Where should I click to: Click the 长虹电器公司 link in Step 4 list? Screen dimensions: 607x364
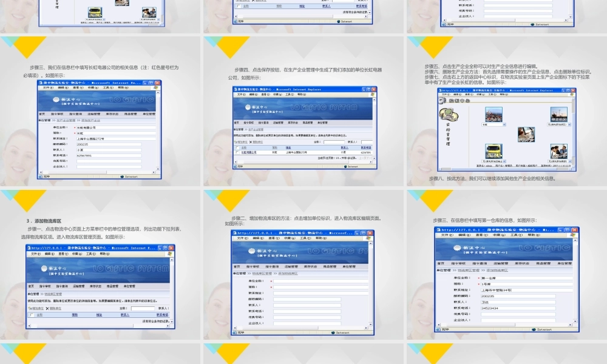(x=249, y=152)
